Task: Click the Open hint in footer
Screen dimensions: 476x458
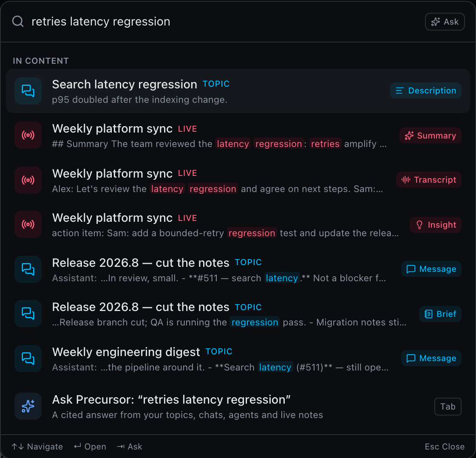Action: point(90,447)
